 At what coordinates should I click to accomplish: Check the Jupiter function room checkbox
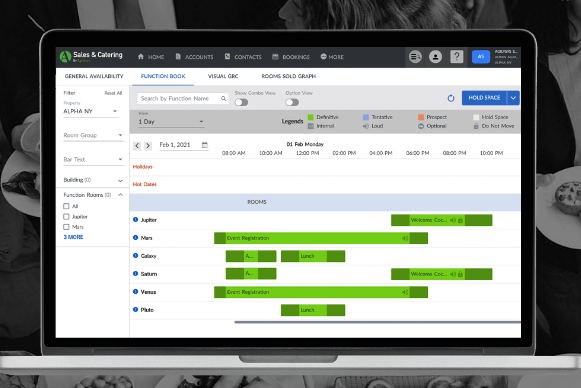pyautogui.click(x=66, y=216)
